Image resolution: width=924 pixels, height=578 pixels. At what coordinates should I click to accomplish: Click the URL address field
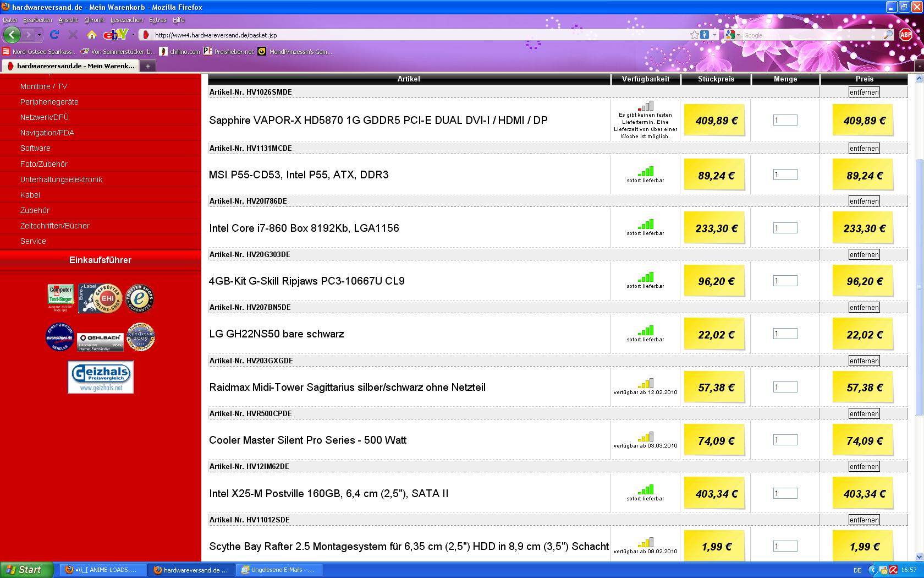[x=421, y=35]
